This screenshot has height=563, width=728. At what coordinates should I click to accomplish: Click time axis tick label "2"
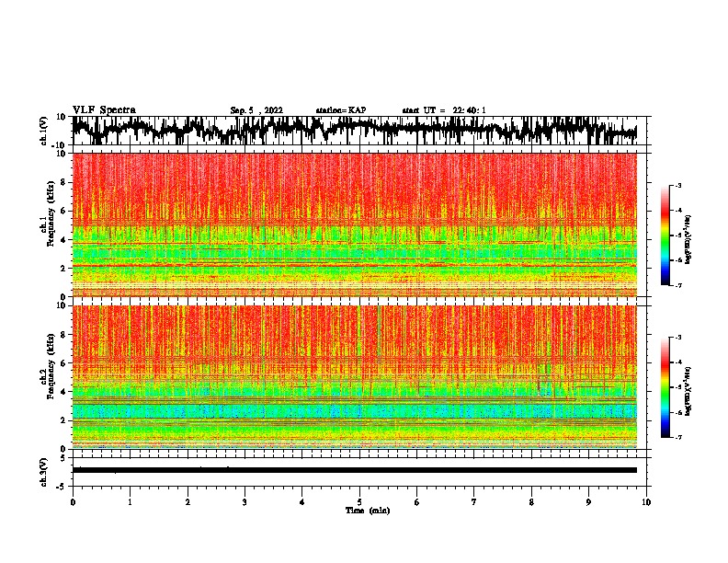[x=188, y=502]
